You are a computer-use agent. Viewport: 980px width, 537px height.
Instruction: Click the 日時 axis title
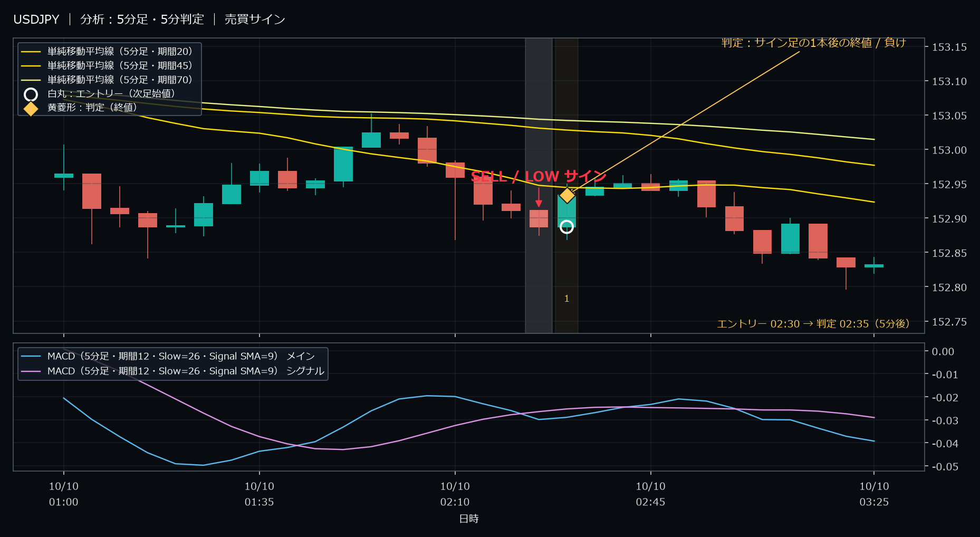click(469, 519)
